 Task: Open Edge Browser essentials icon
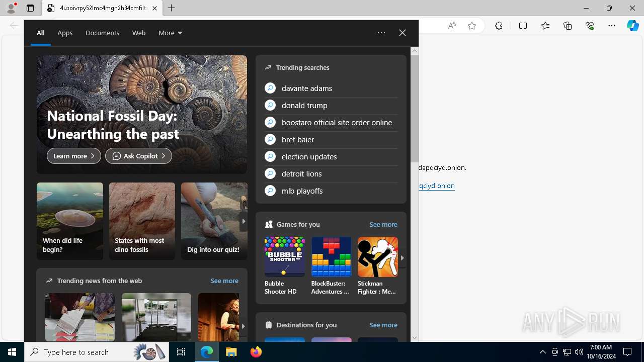pos(590,26)
